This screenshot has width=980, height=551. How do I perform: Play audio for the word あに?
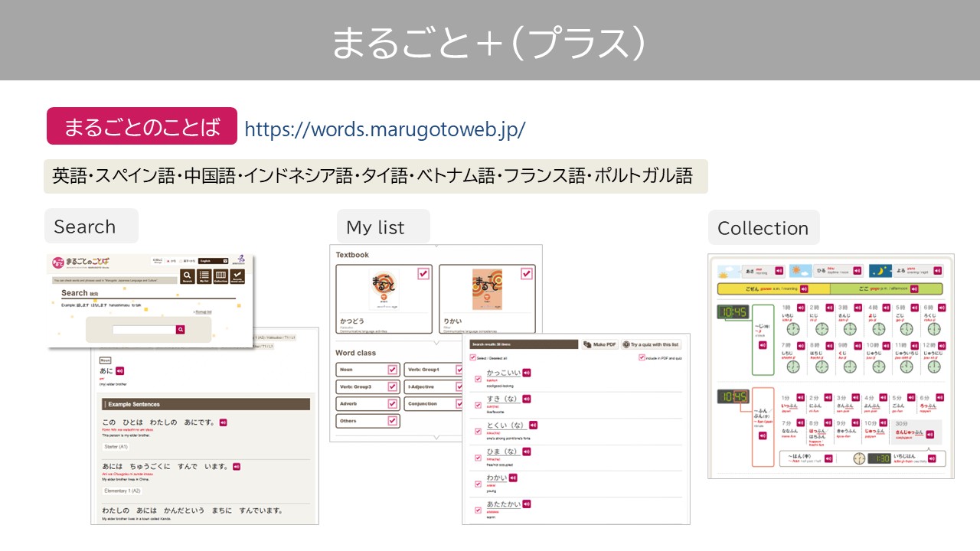pyautogui.click(x=119, y=370)
